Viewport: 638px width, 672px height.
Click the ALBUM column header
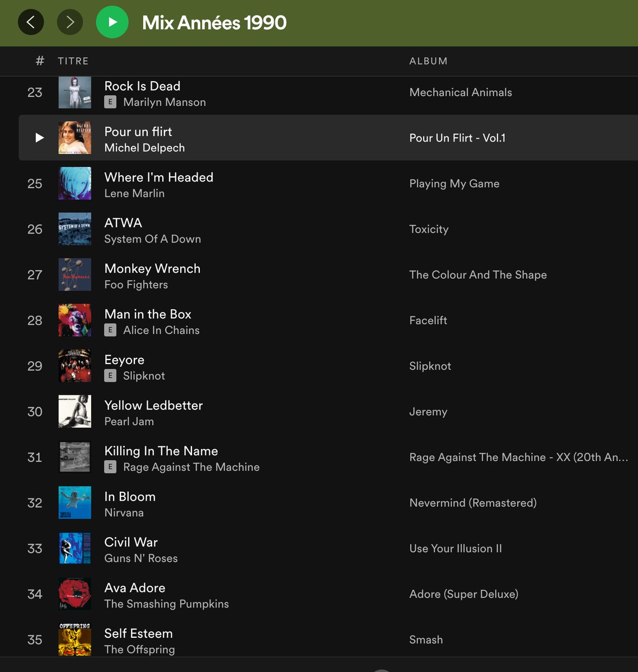click(428, 61)
